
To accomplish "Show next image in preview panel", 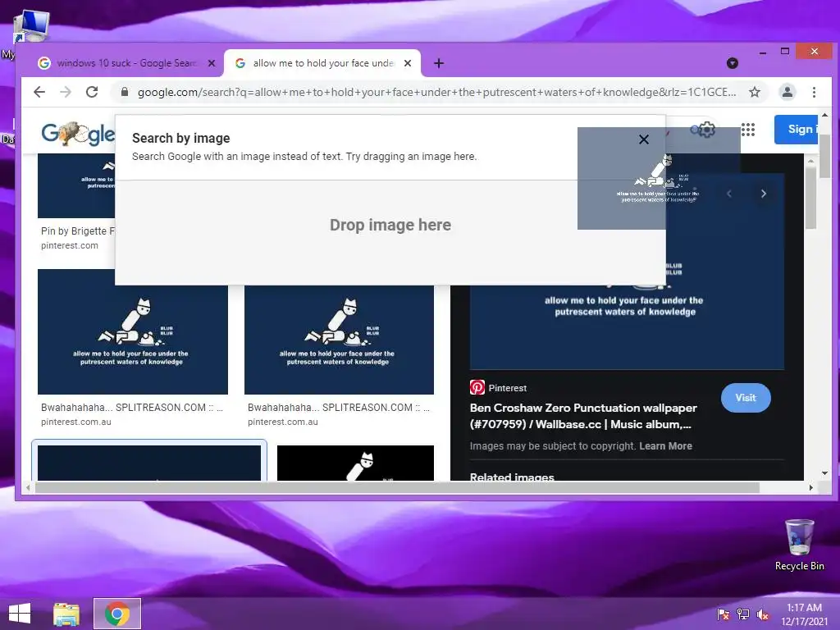I will coord(764,194).
